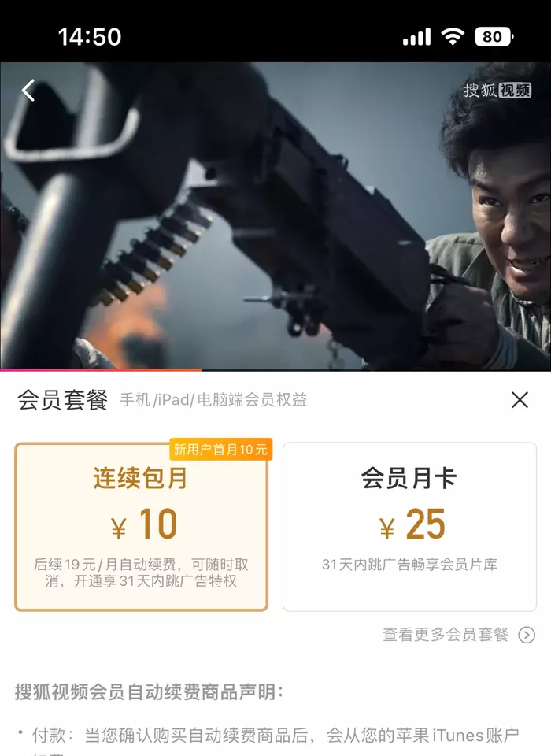Tap the battery indicator in status bar
The width and height of the screenshot is (551, 756).
click(494, 37)
